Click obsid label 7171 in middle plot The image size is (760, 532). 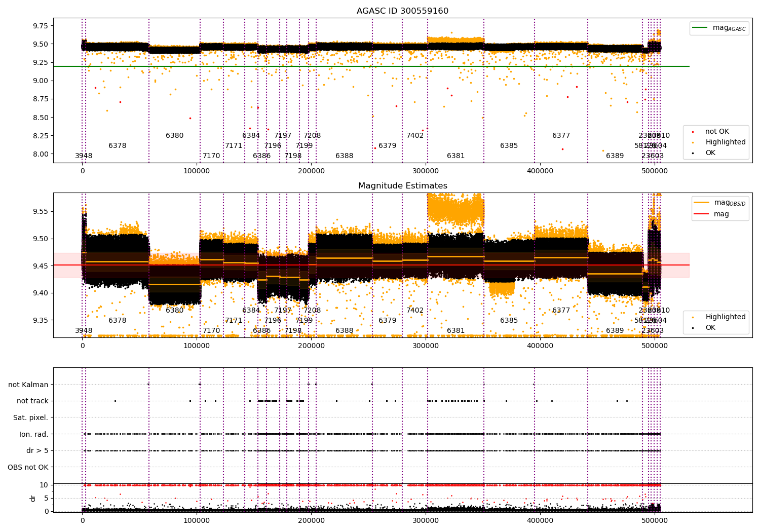click(x=234, y=321)
